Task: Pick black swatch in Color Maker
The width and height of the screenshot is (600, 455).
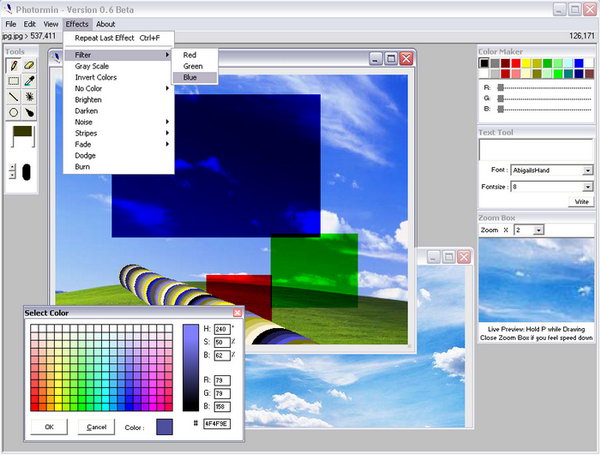Action: click(484, 63)
